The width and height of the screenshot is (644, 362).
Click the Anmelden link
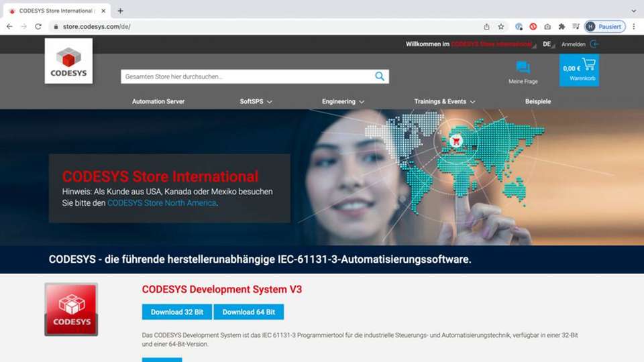[x=573, y=44]
